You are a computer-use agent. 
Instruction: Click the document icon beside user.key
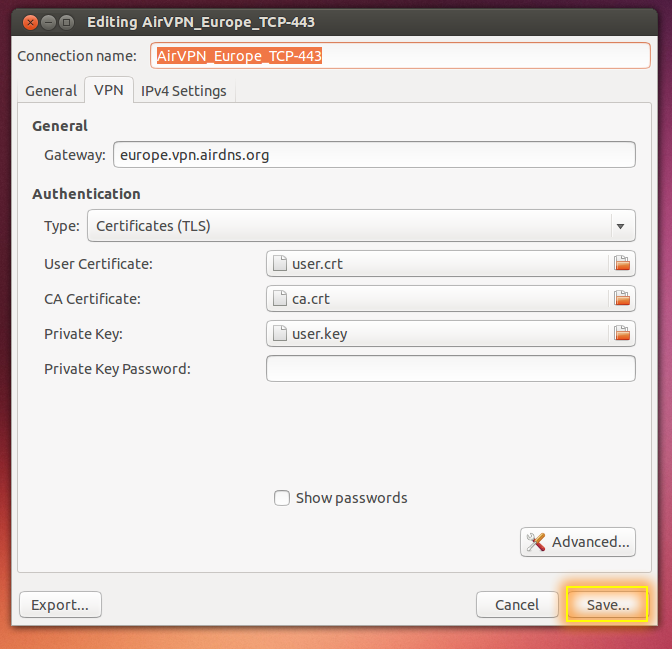pos(281,334)
